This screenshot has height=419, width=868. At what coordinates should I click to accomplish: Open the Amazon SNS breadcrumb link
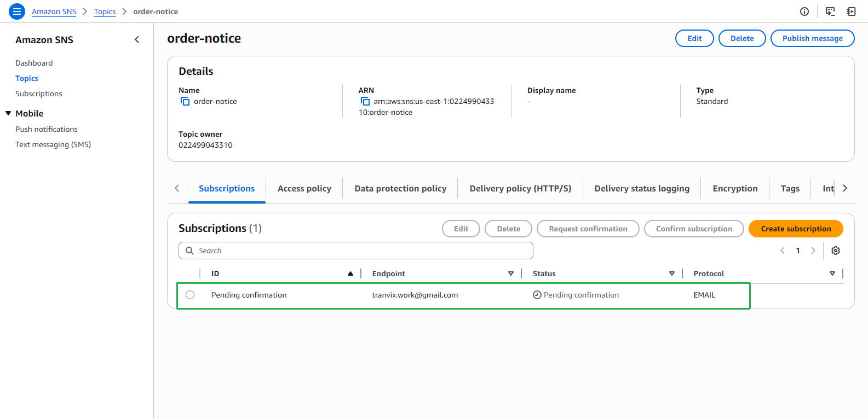point(54,11)
